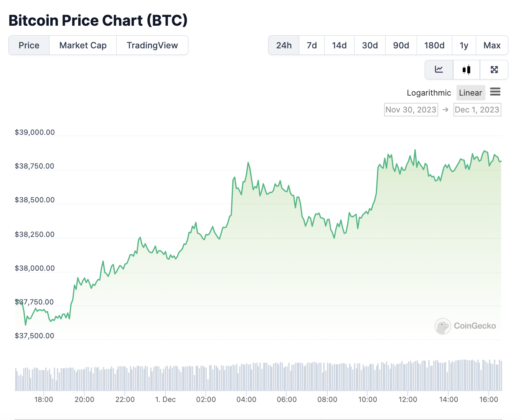The image size is (521, 420).
Task: Open the Dec 1, 2023 end date picker
Action: coord(477,110)
